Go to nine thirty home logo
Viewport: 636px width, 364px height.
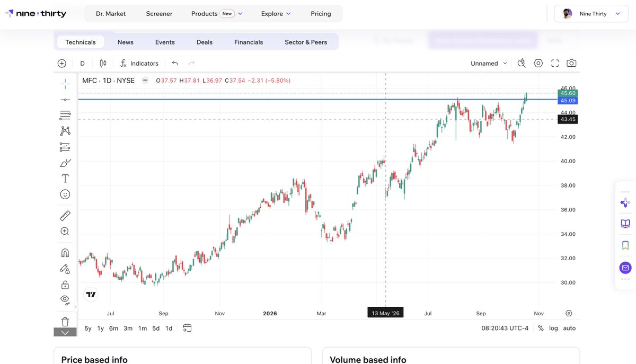36,14
